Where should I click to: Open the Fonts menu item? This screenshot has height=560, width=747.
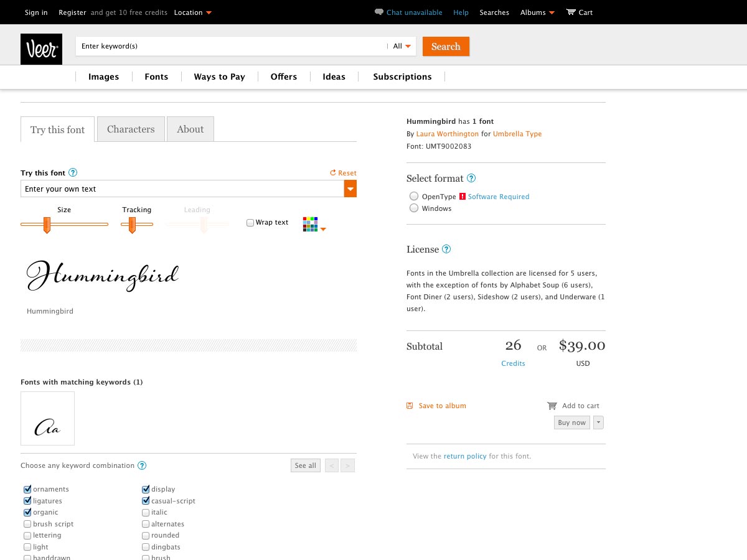[156, 77]
